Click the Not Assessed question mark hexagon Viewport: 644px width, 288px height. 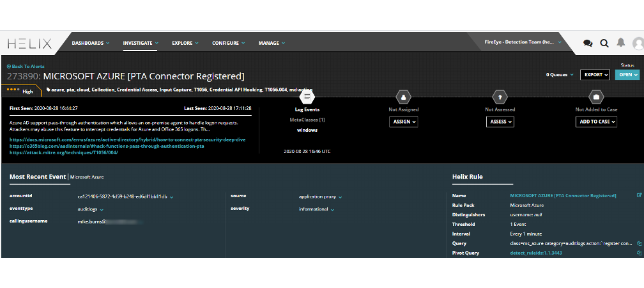(500, 97)
